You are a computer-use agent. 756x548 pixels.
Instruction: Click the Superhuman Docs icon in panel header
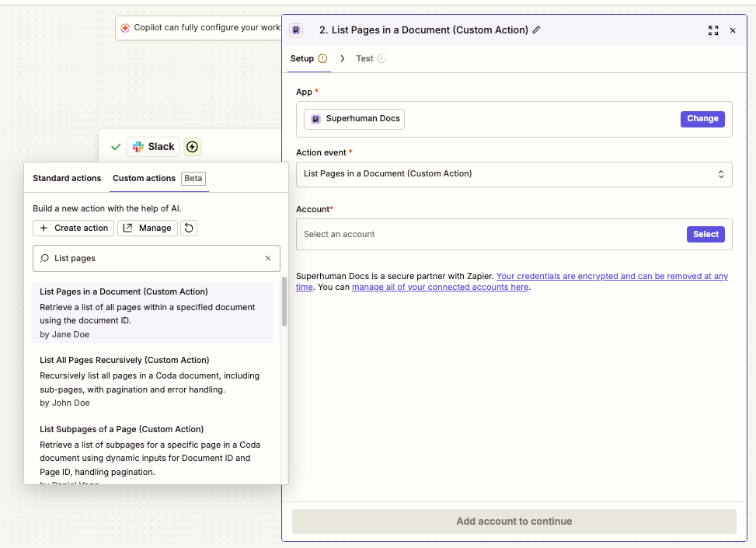[x=296, y=30]
